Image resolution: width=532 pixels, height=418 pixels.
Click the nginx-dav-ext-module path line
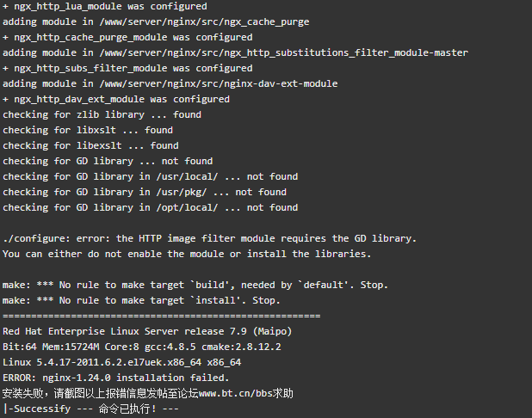point(170,83)
